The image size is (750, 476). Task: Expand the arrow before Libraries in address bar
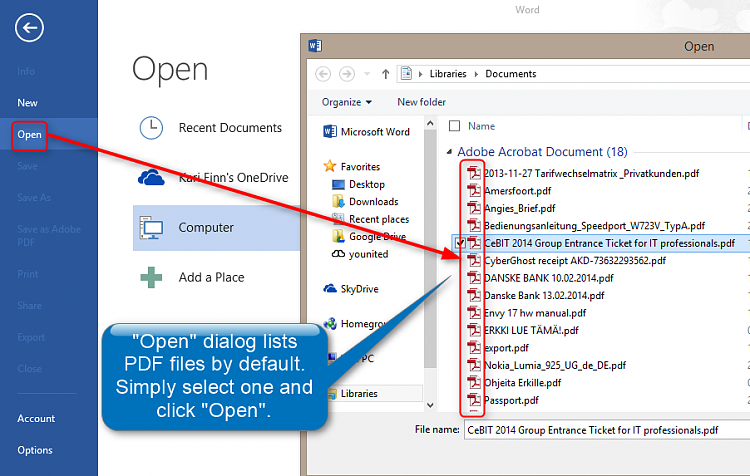420,74
